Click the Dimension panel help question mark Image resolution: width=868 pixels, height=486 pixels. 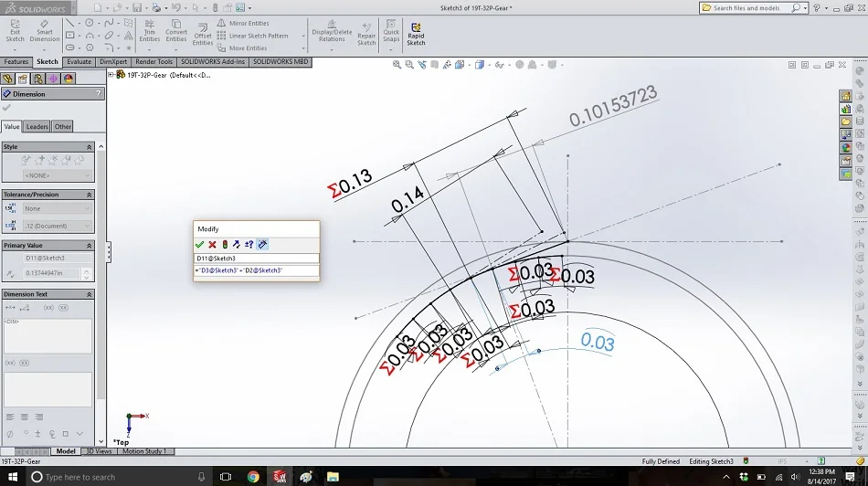pyautogui.click(x=99, y=94)
